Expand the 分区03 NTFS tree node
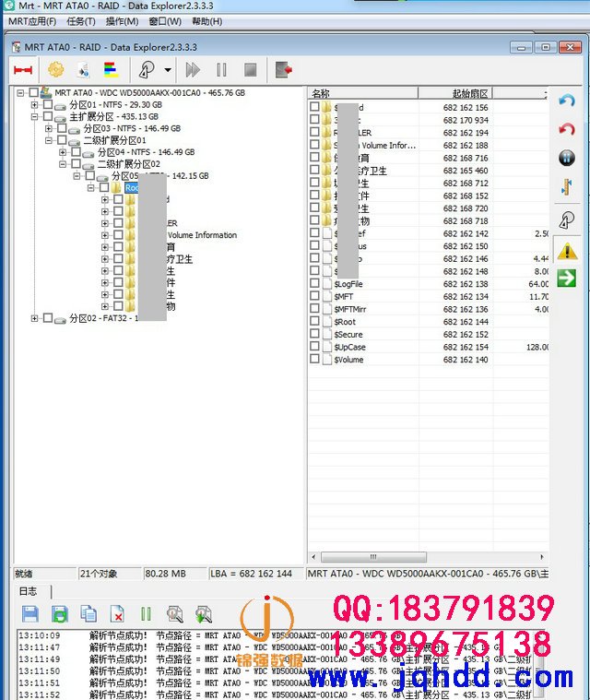 pyautogui.click(x=49, y=128)
